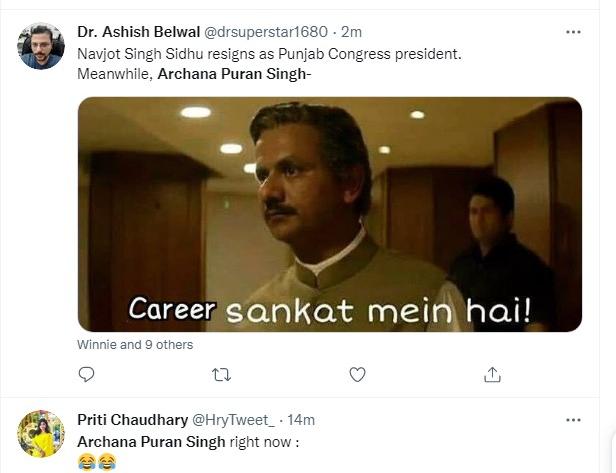
Task: Click the @HryTweet_ handle
Action: [232, 420]
